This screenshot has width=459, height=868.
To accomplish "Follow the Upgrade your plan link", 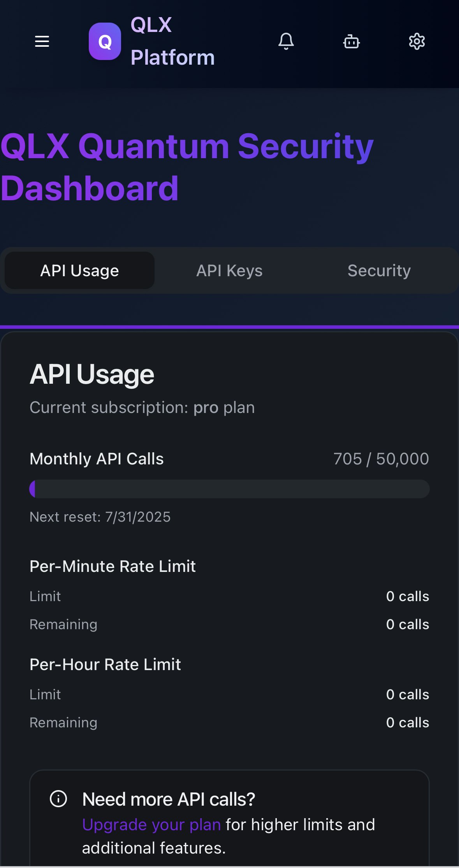I will 151,825.
